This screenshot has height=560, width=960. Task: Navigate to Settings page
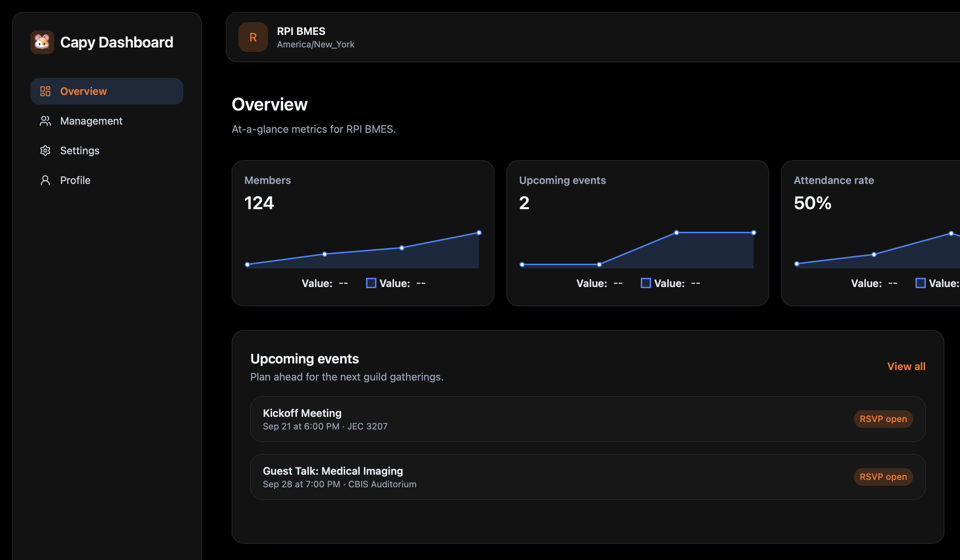pos(79,150)
